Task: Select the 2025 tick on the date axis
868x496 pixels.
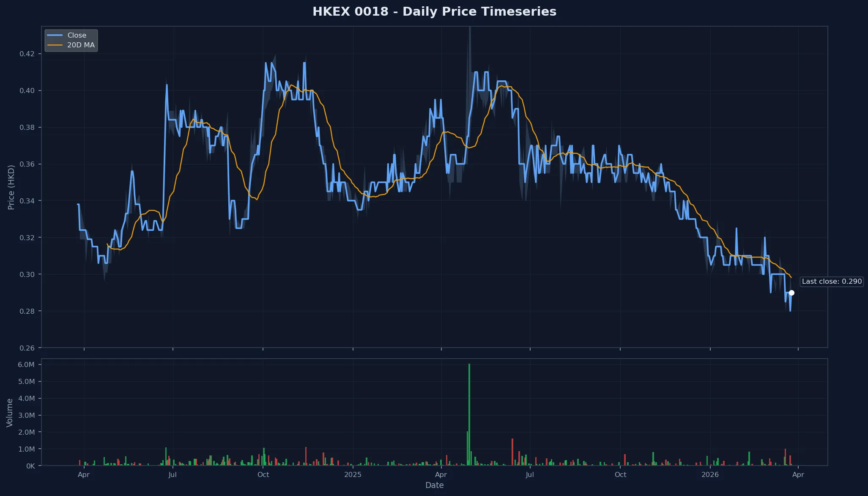Action: tap(353, 475)
